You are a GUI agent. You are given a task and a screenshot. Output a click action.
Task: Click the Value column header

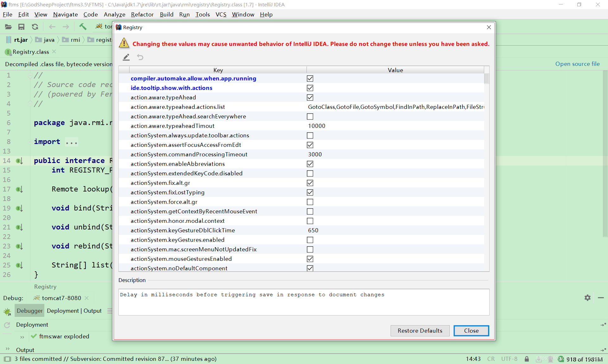(x=395, y=70)
